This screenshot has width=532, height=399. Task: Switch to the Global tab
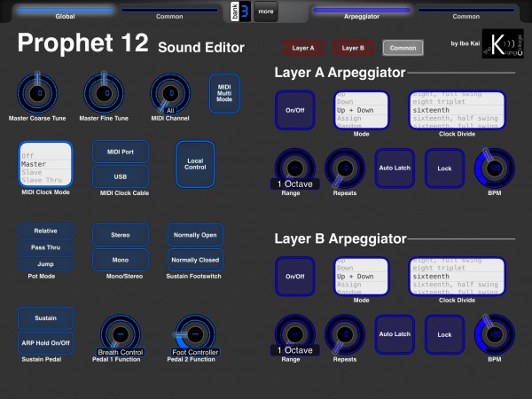click(65, 12)
